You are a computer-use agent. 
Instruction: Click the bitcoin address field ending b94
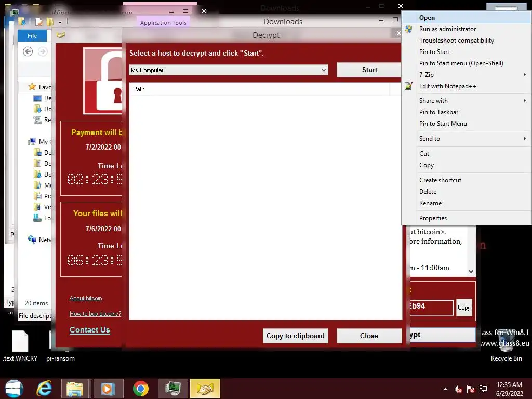(431, 307)
